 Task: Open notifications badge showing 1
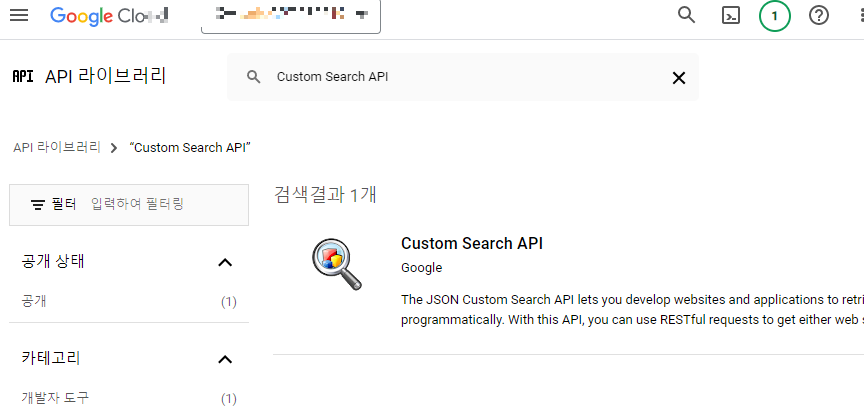tap(775, 16)
